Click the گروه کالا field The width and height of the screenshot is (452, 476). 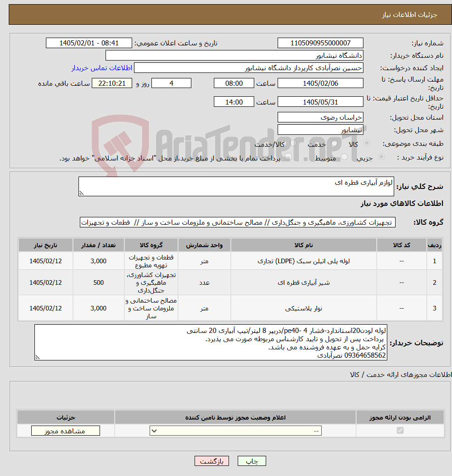(x=238, y=222)
